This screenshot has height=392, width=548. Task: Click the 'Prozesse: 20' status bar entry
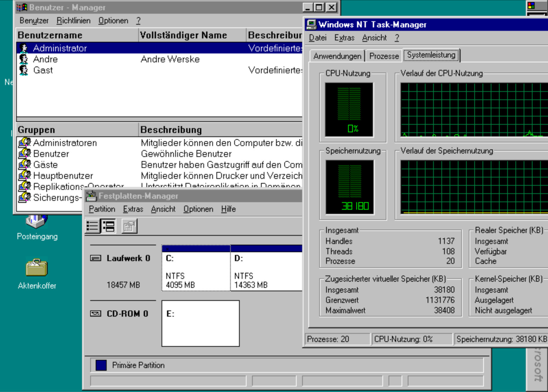point(337,339)
